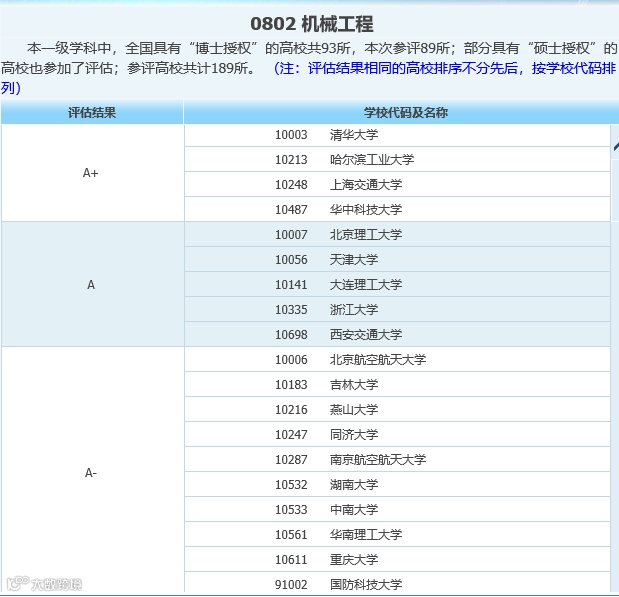Screen dimensions: 619x597
Task: Click the row '10561 华南理工大学'
Action: coord(397,534)
